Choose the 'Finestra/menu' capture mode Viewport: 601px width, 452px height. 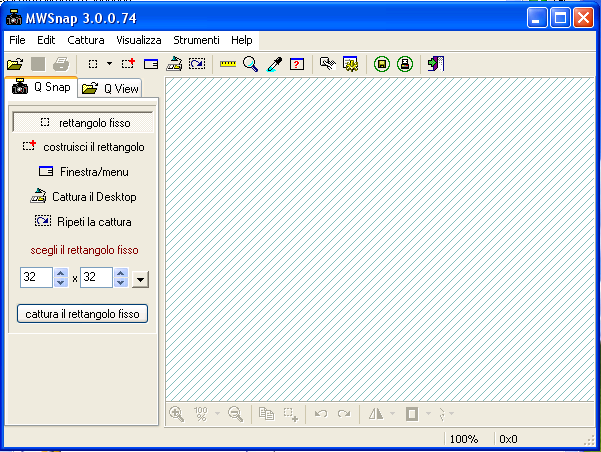pyautogui.click(x=84, y=172)
